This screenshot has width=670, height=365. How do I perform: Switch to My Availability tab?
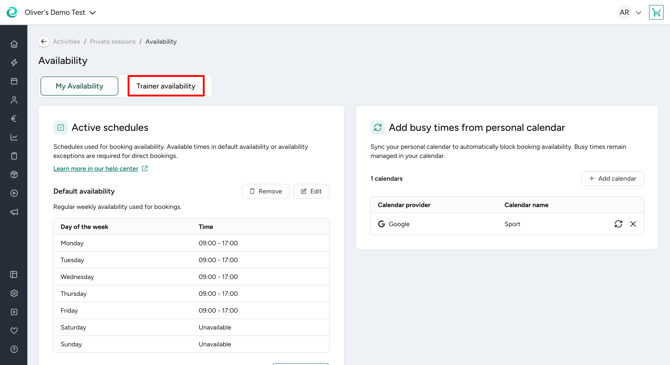[x=79, y=86]
